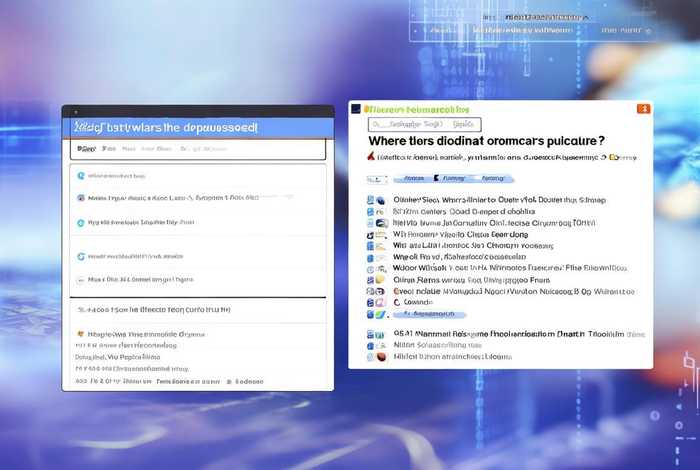Viewport: 700px width, 470px height.
Task: Select the first blue pill tab in right window
Action: pyautogui.click(x=411, y=178)
